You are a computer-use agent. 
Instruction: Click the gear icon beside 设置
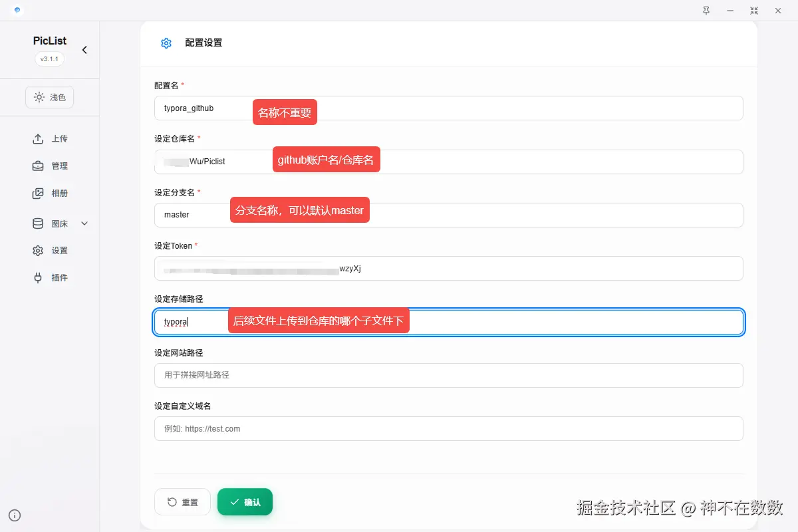pos(38,251)
